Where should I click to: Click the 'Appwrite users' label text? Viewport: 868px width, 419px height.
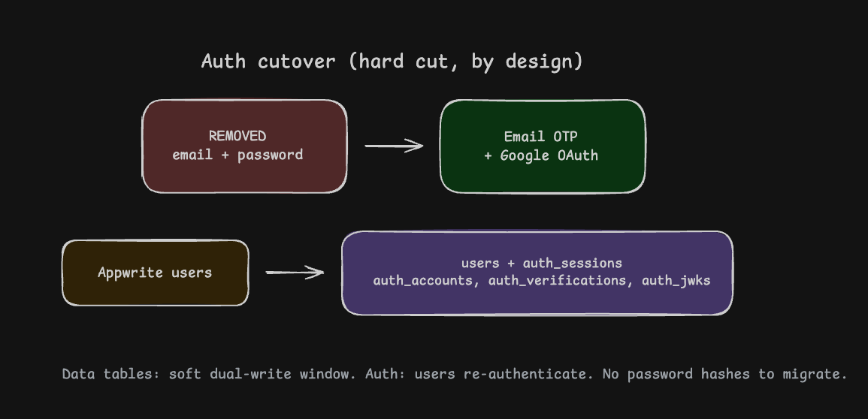155,273
